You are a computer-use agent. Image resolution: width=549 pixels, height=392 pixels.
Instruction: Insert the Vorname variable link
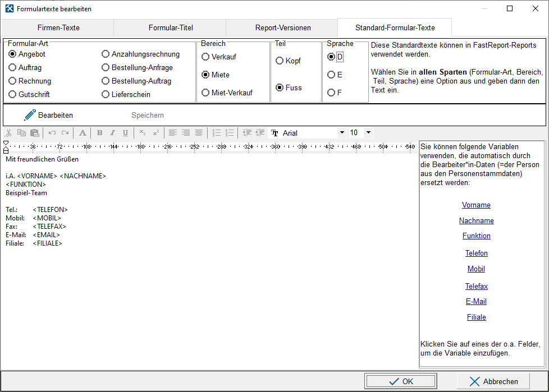476,205
